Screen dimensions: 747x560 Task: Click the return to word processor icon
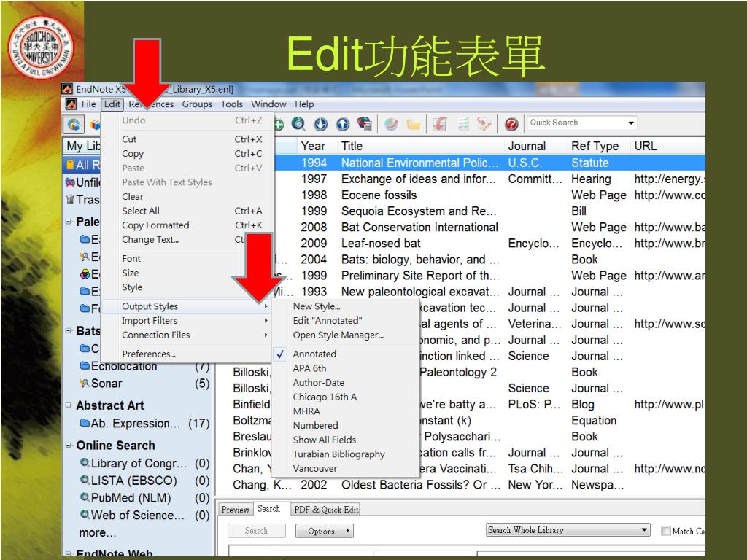tap(484, 124)
